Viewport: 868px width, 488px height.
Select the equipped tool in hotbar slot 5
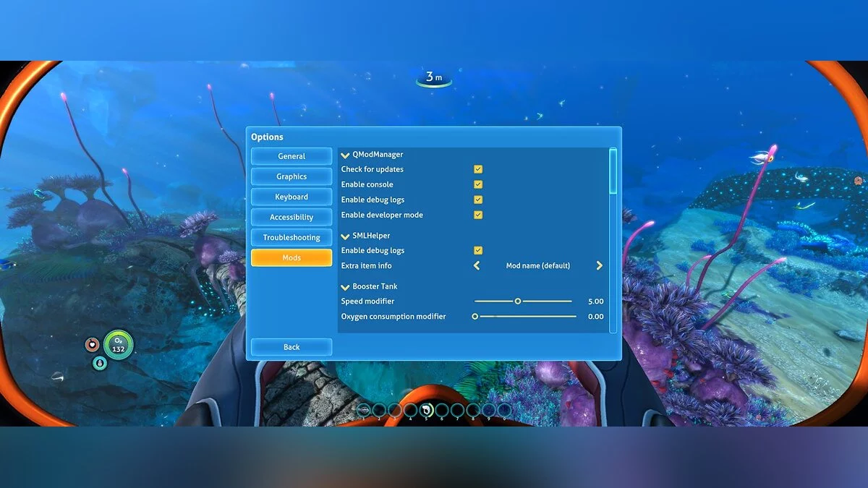point(426,410)
